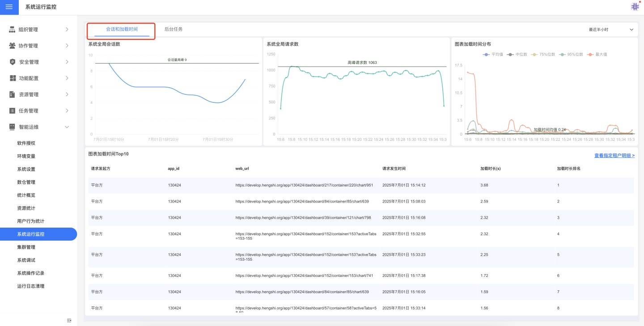Image resolution: width=644 pixels, height=326 pixels.
Task: Click the hamburger menu icon
Action: click(x=9, y=7)
